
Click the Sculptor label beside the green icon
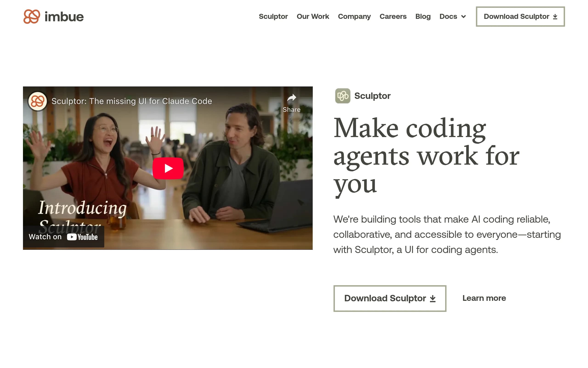pos(372,96)
